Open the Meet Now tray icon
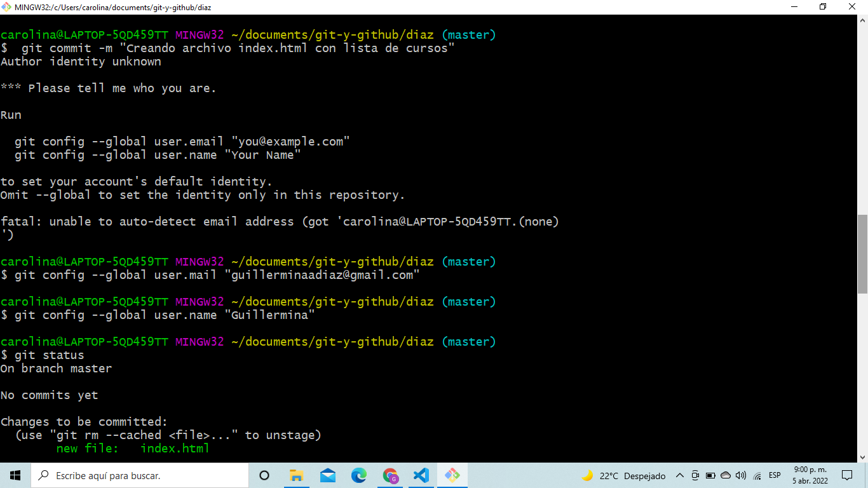868x488 pixels. tap(695, 475)
